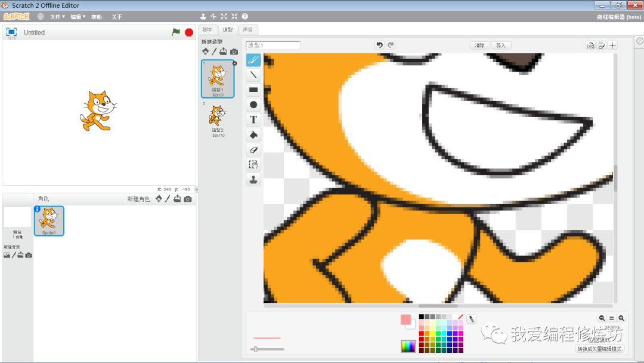Image resolution: width=644 pixels, height=363 pixels.
Task: Pick a color with the eyedropper
Action: pyautogui.click(x=472, y=319)
